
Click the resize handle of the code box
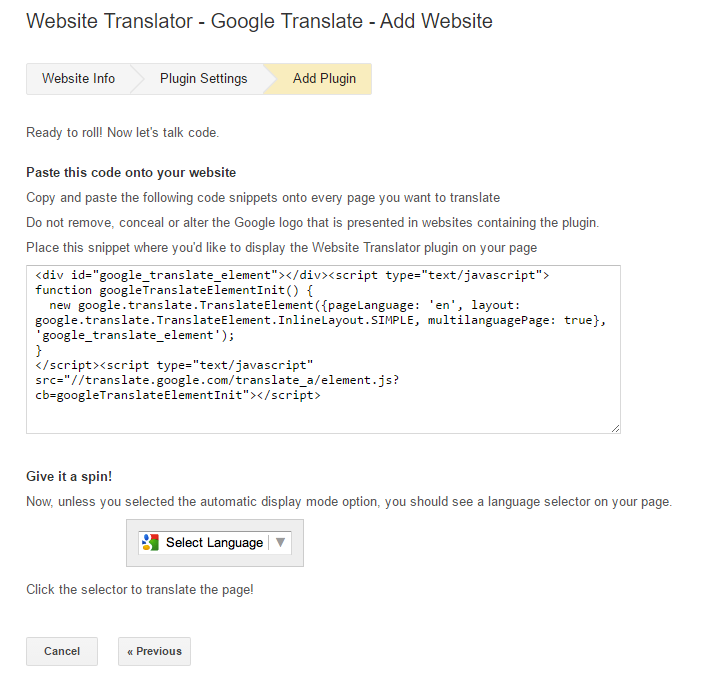[x=615, y=429]
